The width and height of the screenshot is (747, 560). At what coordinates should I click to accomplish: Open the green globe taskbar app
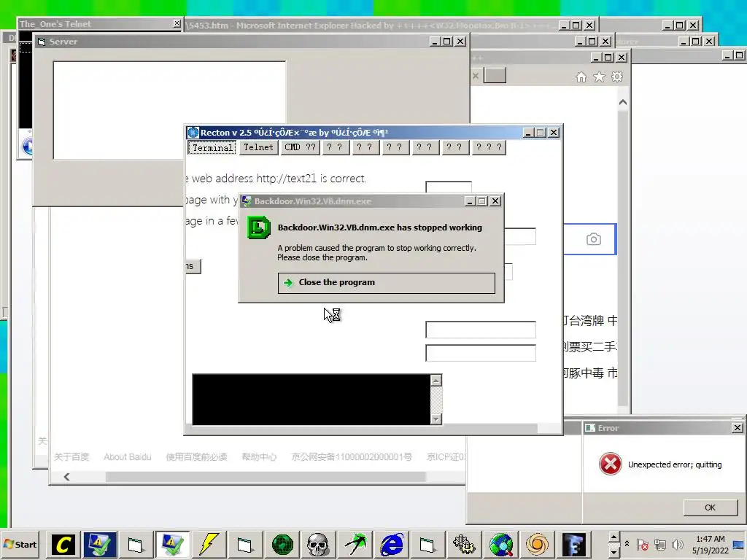(x=282, y=544)
